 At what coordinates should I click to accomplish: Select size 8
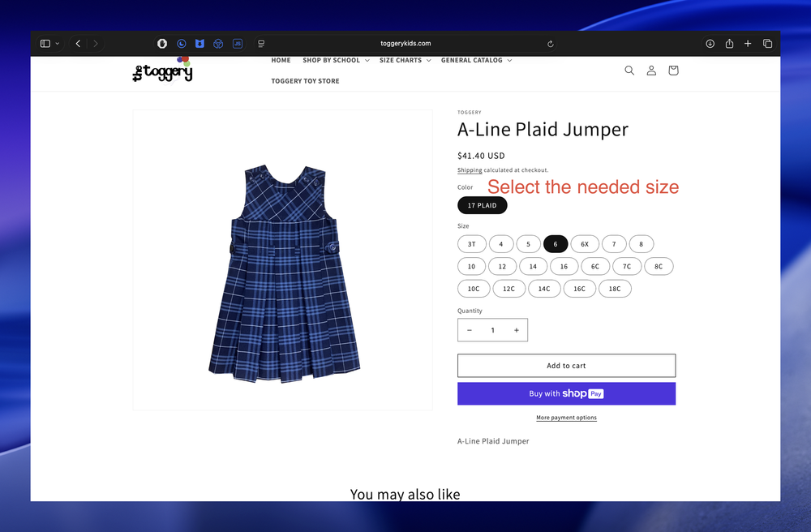click(642, 244)
